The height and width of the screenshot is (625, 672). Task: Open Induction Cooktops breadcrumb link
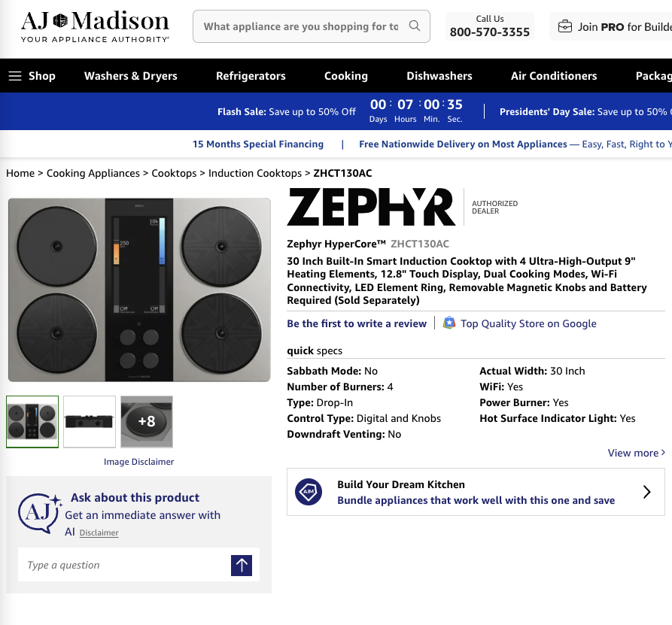pos(255,173)
